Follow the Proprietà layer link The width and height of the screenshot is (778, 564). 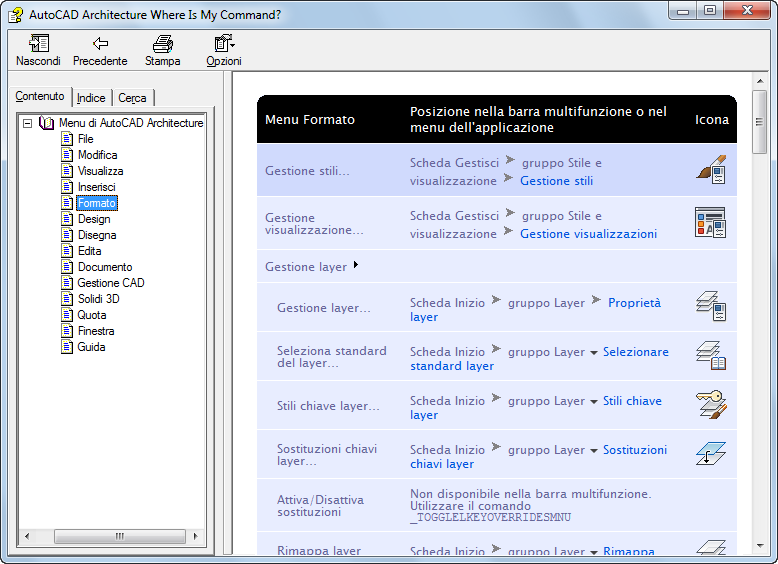click(x=634, y=303)
